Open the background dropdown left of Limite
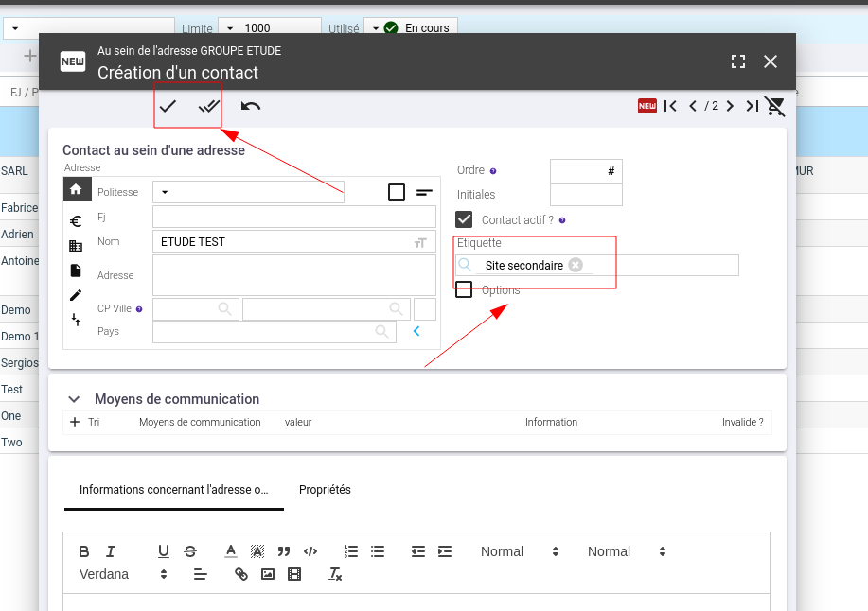 pyautogui.click(x=89, y=27)
